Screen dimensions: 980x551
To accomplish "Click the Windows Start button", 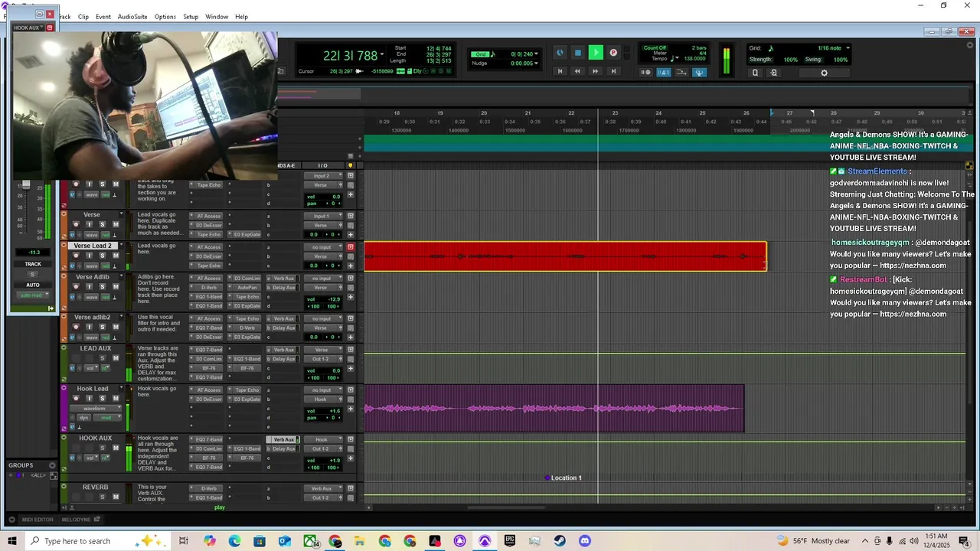I will pyautogui.click(x=12, y=541).
